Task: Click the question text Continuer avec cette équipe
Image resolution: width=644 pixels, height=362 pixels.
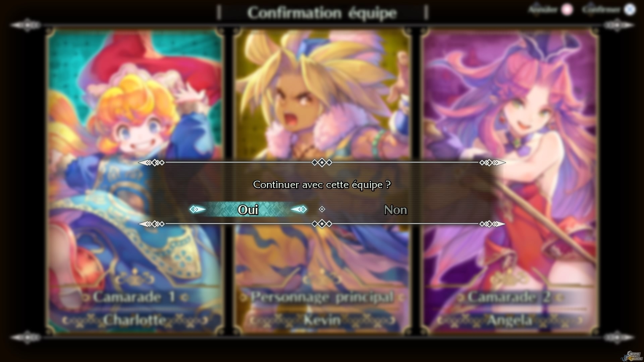Action: [322, 185]
